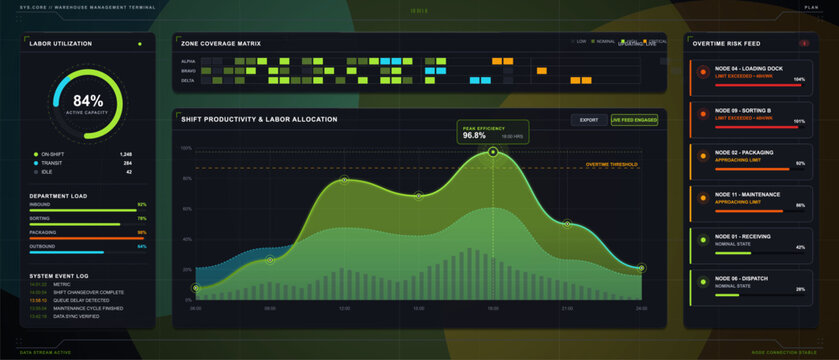This screenshot has width=839, height=360.
Task: Click the 84% active capacity gauge
Action: [88, 104]
